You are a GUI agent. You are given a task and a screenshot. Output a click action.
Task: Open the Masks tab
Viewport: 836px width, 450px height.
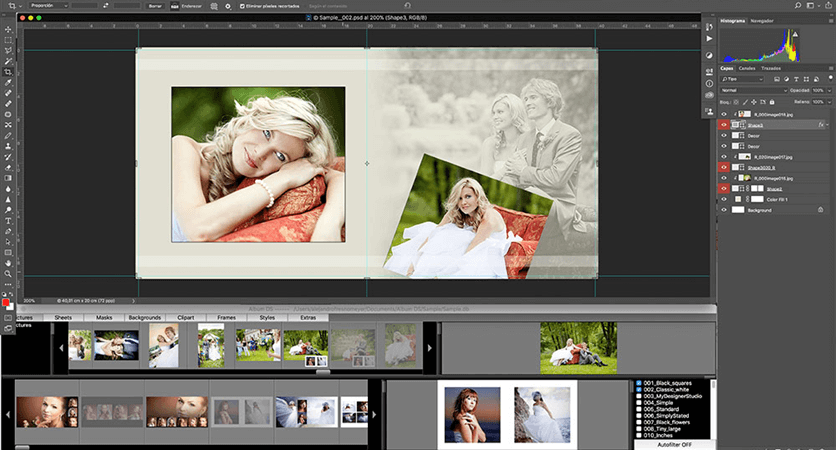pyautogui.click(x=104, y=317)
